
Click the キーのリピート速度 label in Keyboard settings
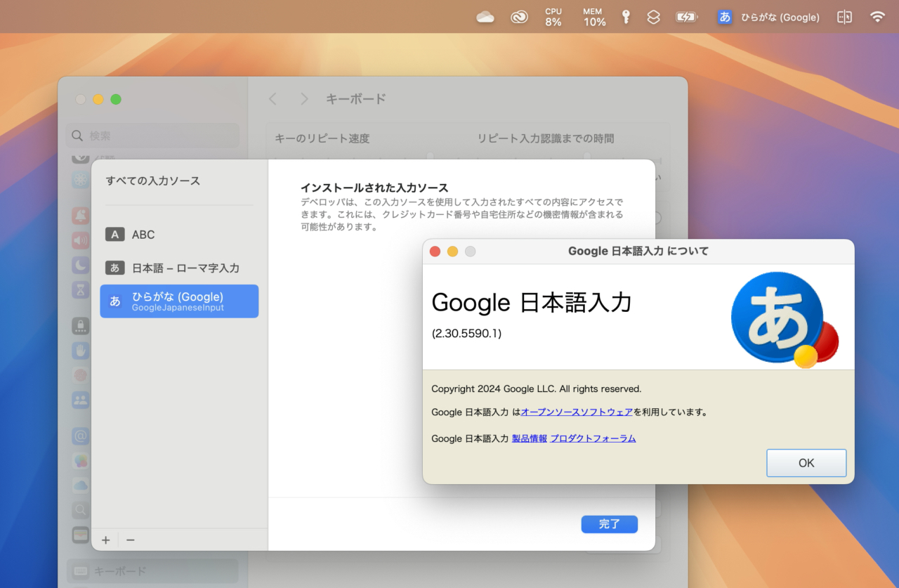tap(322, 138)
